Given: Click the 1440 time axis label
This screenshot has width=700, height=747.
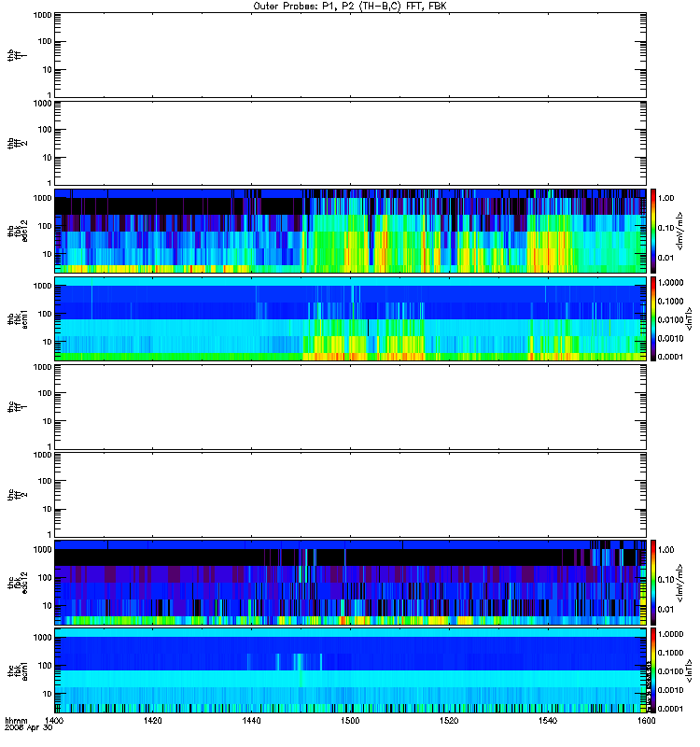Looking at the screenshot, I should click(x=251, y=720).
